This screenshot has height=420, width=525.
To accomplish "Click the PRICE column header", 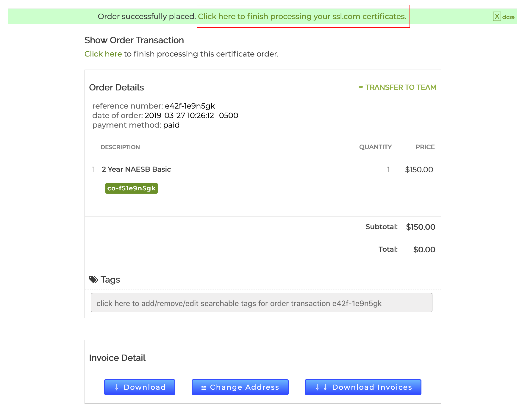I will click(x=425, y=147).
